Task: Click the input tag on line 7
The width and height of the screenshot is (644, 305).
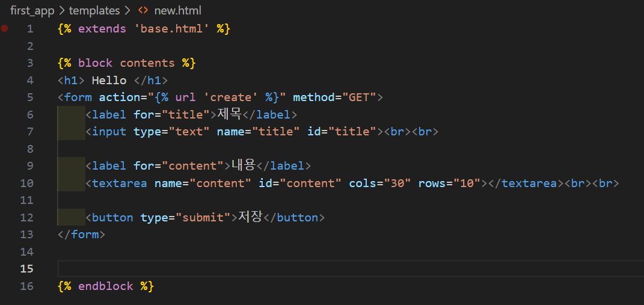Action: [x=109, y=132]
